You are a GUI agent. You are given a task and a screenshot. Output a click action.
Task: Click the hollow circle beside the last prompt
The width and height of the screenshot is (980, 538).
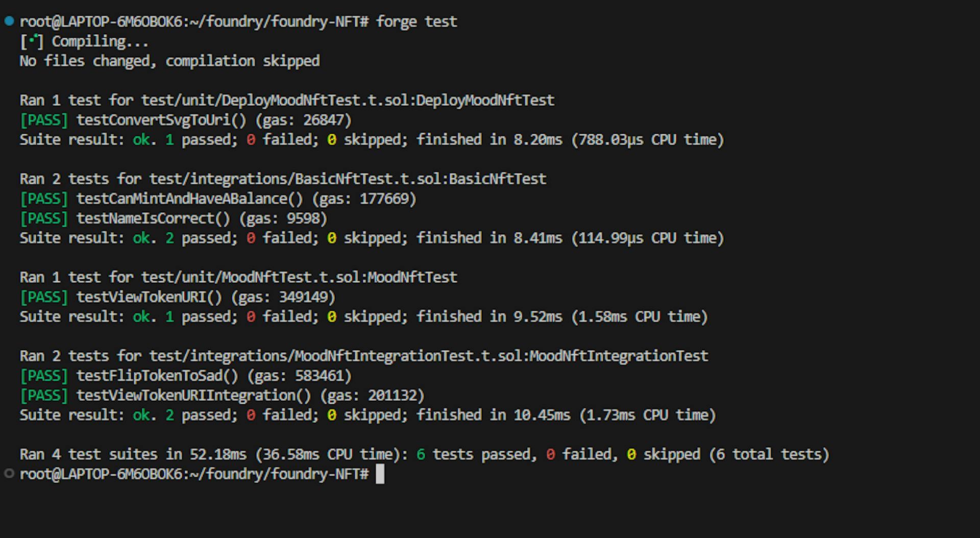click(x=9, y=474)
